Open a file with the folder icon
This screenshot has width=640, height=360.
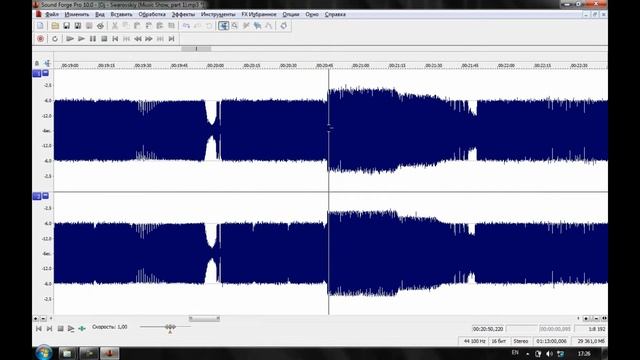pos(55,26)
